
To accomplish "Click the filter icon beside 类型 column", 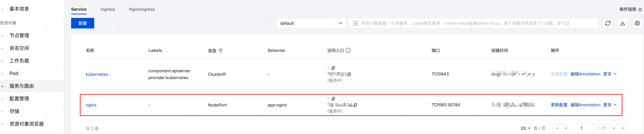I will (221, 51).
